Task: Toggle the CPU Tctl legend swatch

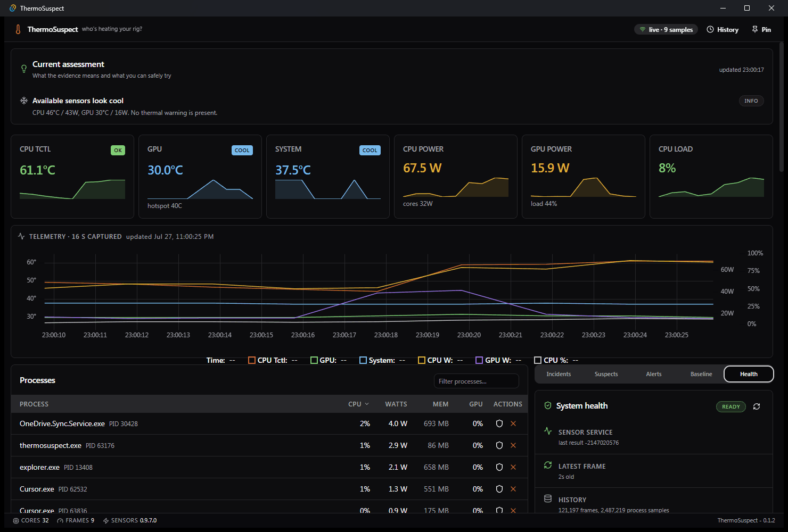Action: pyautogui.click(x=252, y=360)
